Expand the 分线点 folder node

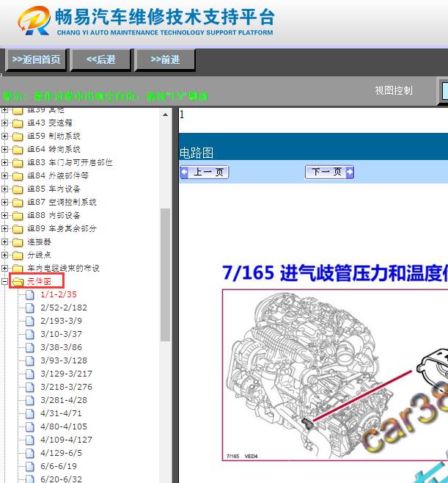click(4, 255)
